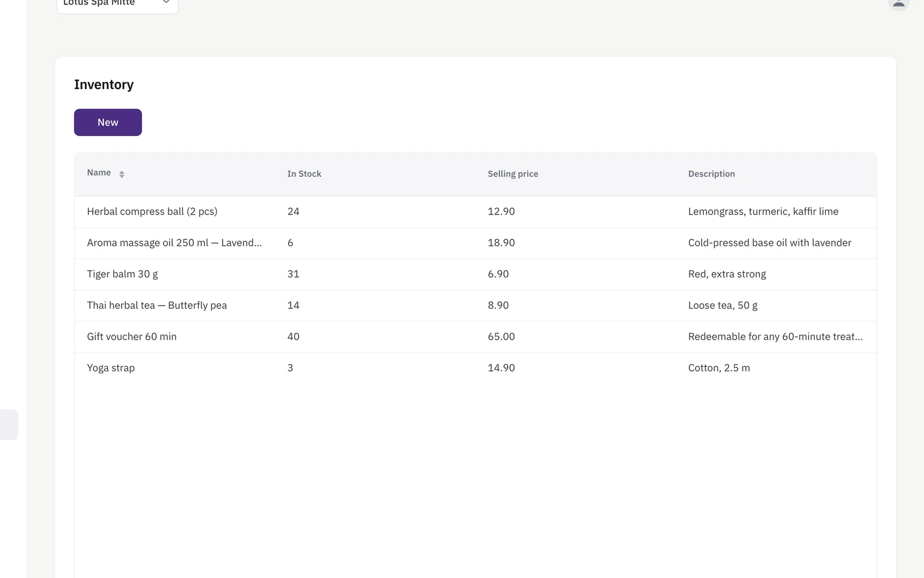Click description Cold-pressed base oil with lavender
The image size is (924, 578).
(770, 243)
